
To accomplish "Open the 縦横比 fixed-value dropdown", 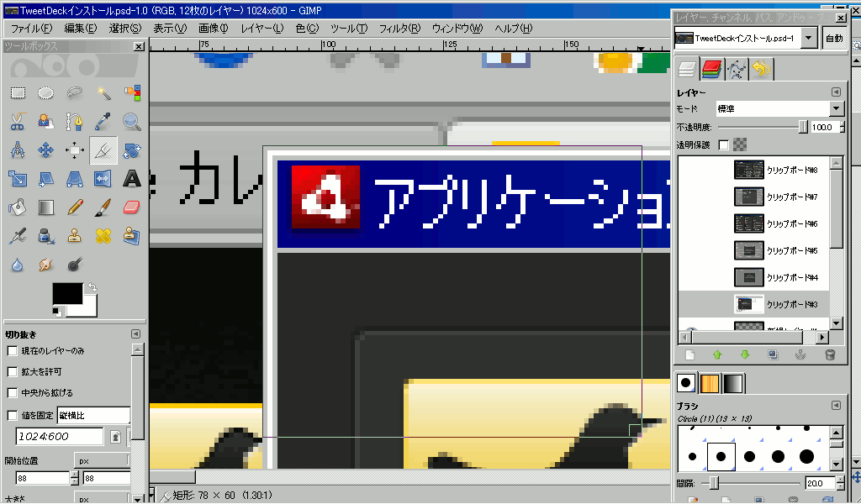I will [94, 416].
